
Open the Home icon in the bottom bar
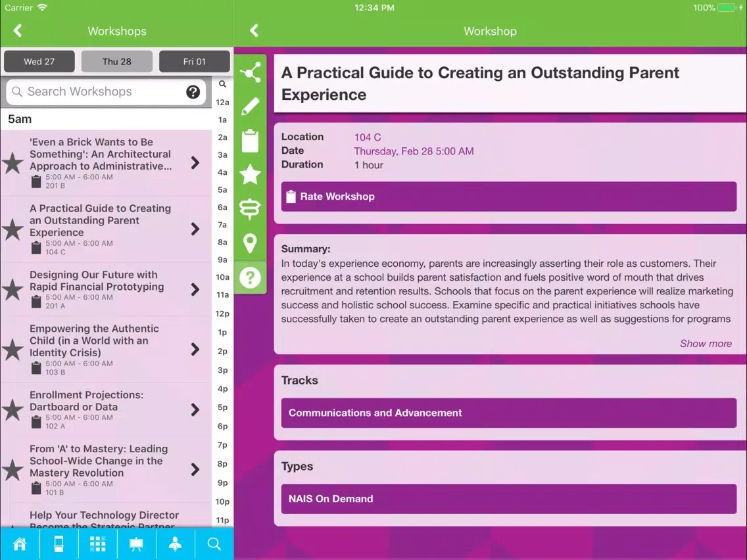(20, 544)
